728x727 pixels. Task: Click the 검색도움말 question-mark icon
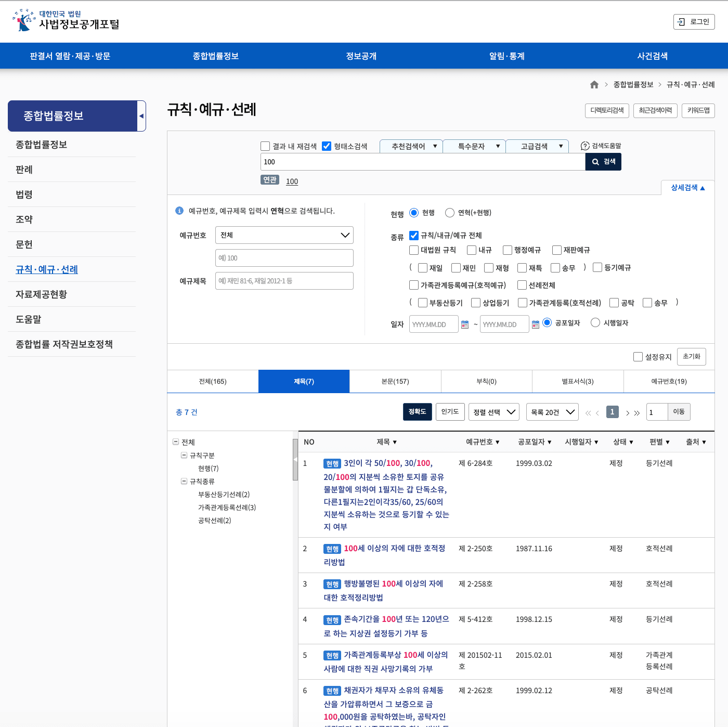585,146
